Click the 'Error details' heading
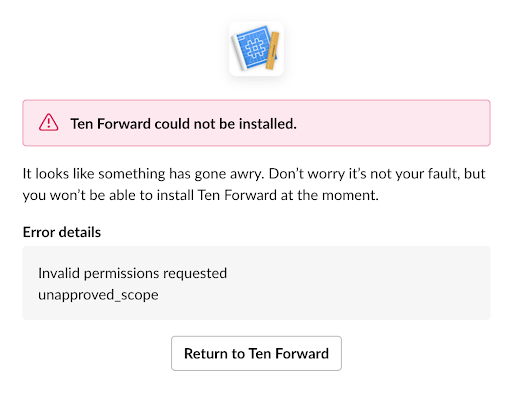Screen dimensions: 512x407 point(62,232)
